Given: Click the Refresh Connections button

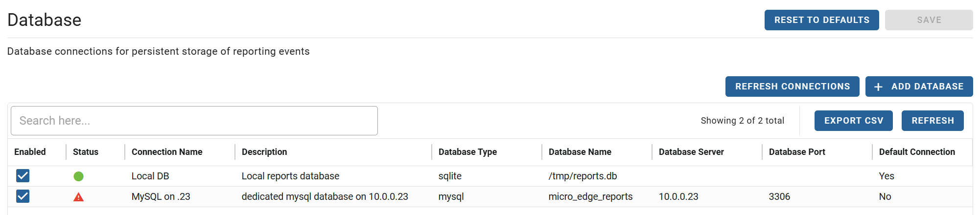Looking at the screenshot, I should pos(793,86).
